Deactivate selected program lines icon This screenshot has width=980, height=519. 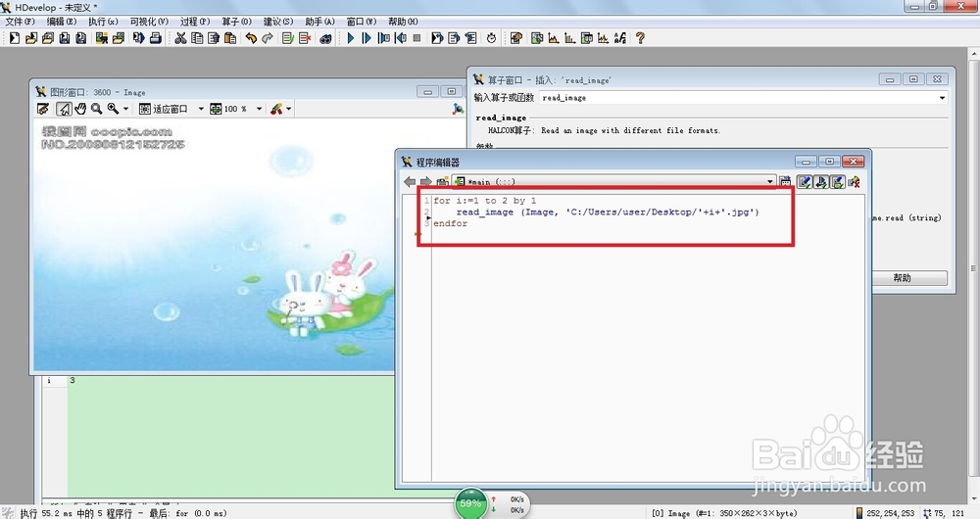click(x=305, y=38)
